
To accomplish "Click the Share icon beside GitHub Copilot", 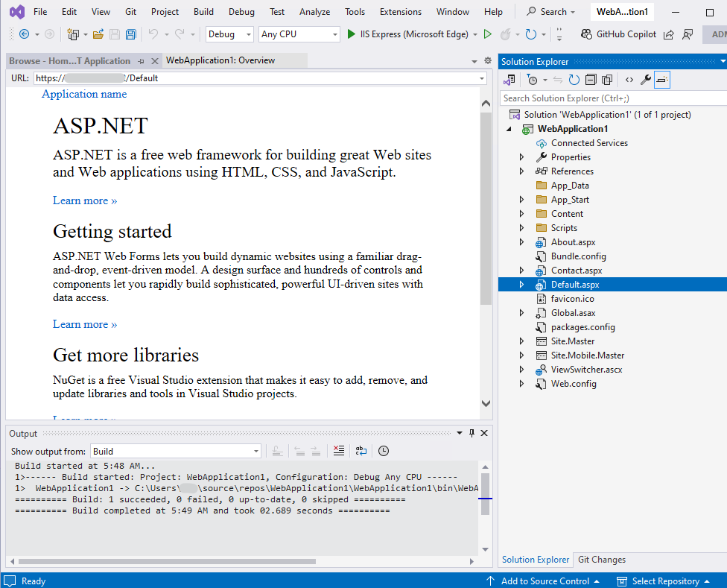I will 669,34.
